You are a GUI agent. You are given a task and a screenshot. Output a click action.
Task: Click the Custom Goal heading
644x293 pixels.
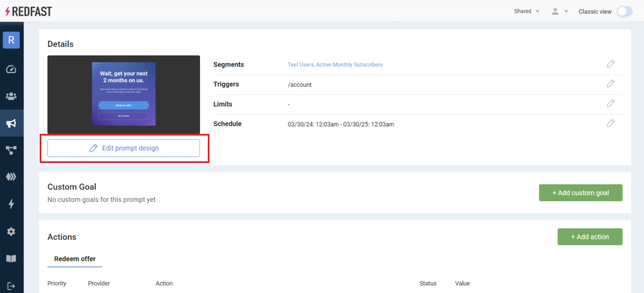(72, 187)
